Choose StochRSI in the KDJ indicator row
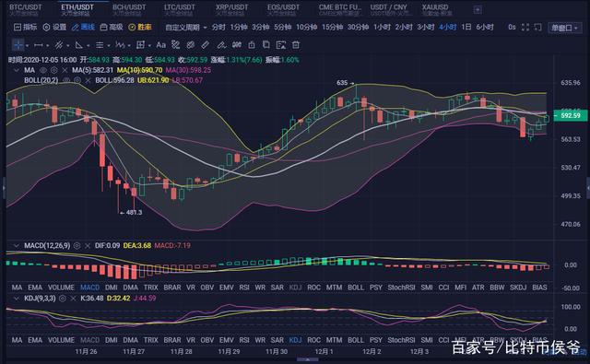Screen dimensions: 590x364 (401, 340)
